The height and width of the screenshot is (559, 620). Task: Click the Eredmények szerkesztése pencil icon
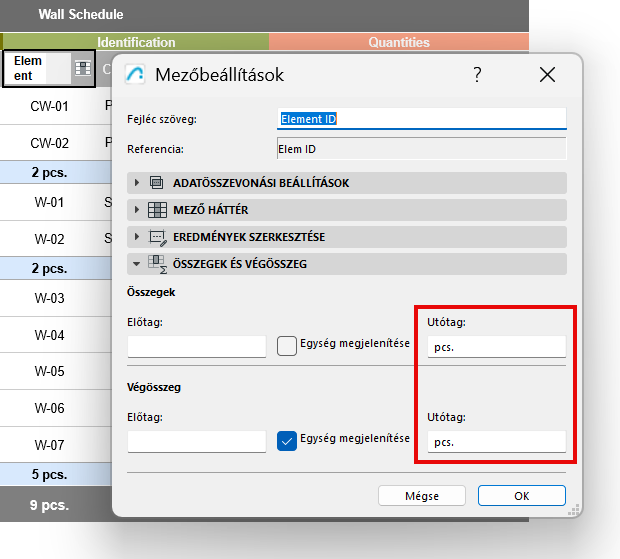point(157,237)
